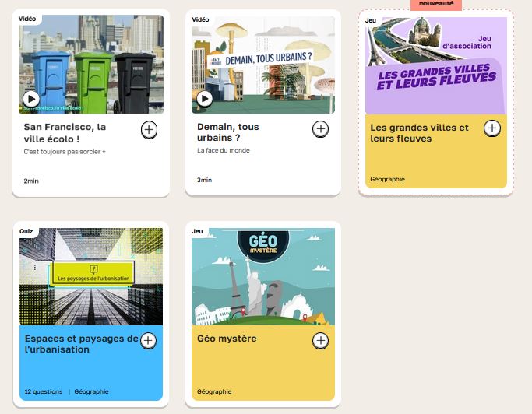Screen dimensions: 532x414
Task: Open the Géo mystère title link
Action: point(227,339)
